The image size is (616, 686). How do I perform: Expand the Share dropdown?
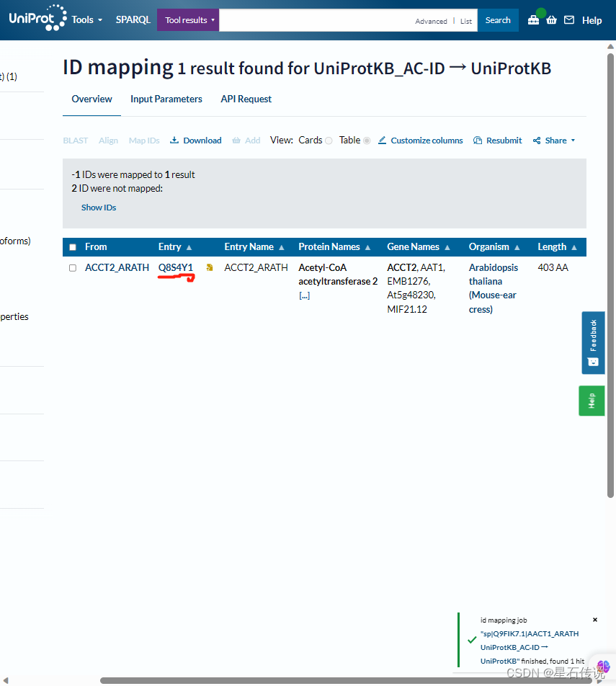coord(573,141)
